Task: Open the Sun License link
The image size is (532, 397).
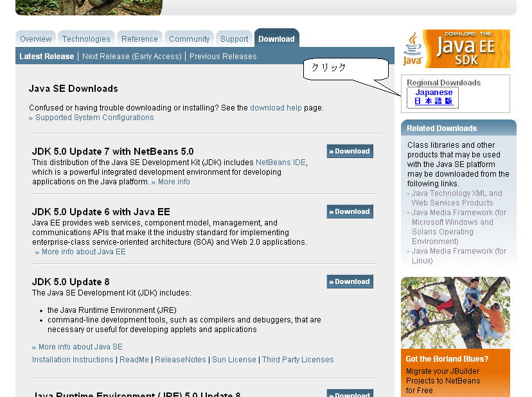Action: click(x=234, y=360)
